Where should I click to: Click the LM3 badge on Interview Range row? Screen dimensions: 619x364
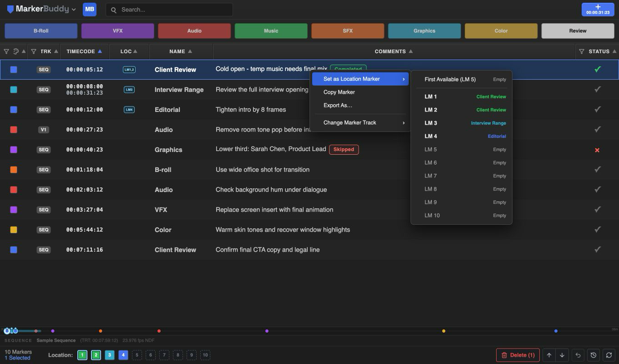click(129, 90)
